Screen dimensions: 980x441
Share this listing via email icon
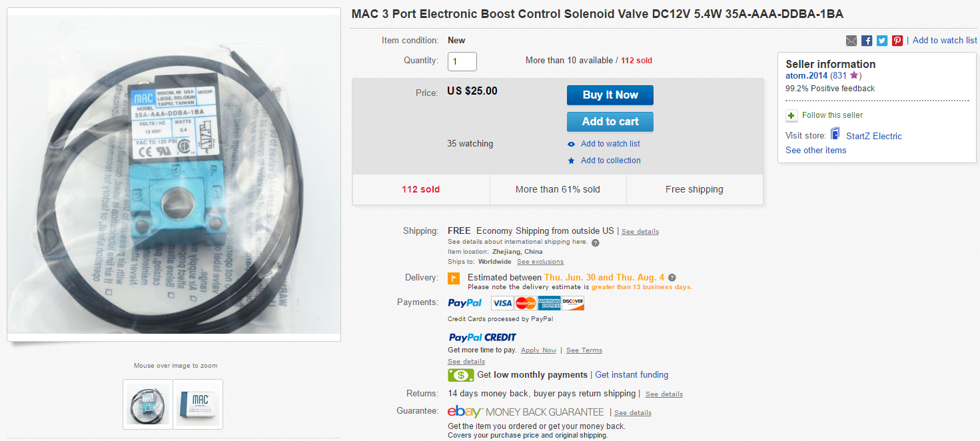851,41
